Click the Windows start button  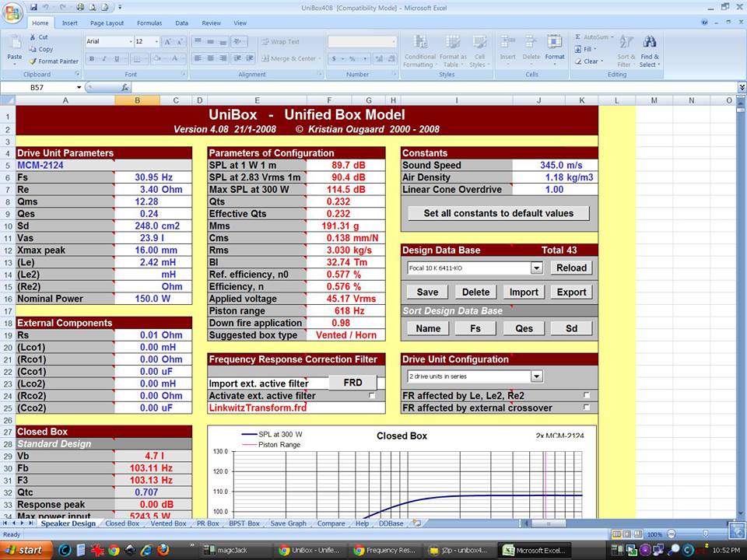(24, 550)
